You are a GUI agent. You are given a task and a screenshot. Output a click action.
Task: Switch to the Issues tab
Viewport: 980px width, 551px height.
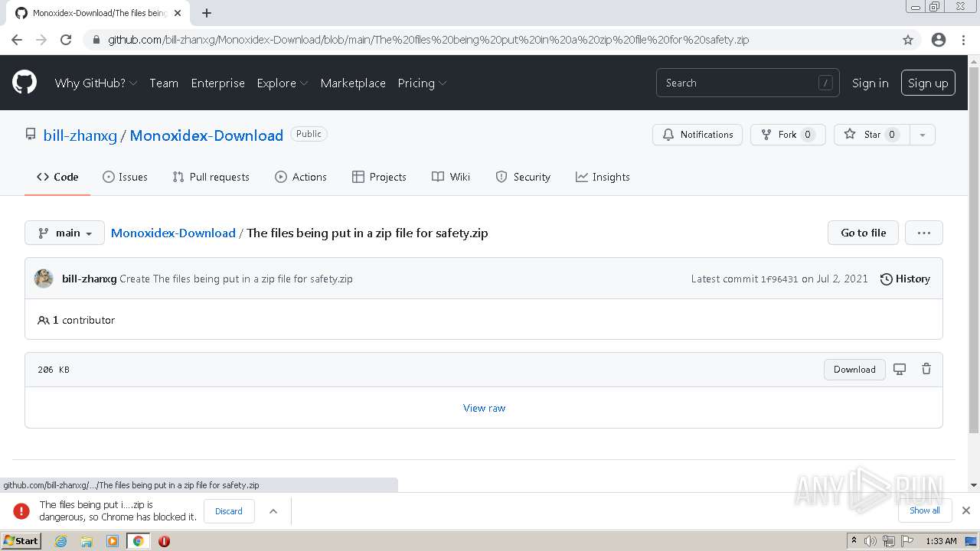click(x=125, y=177)
